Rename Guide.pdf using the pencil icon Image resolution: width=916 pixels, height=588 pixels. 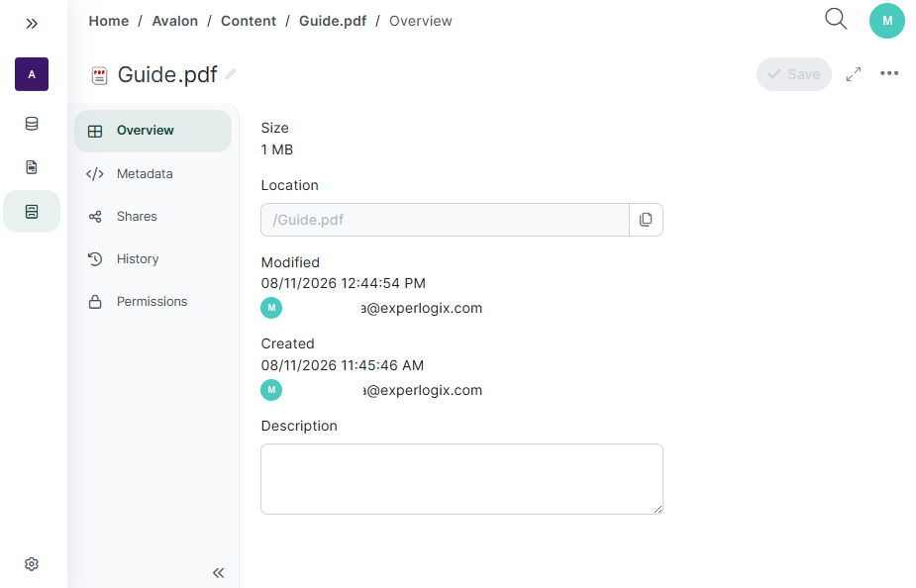coord(230,74)
